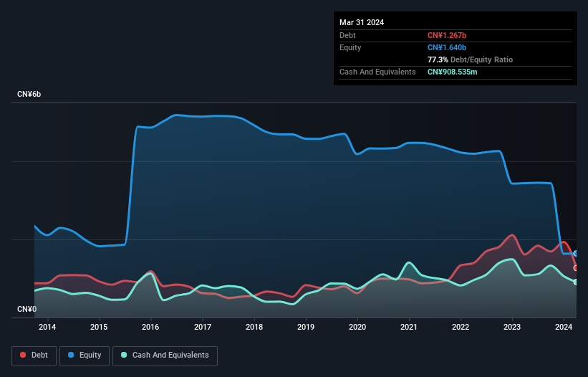Viewport: 588px width, 377px height.
Task: Click the Equity row label in tooltip
Action: click(350, 47)
